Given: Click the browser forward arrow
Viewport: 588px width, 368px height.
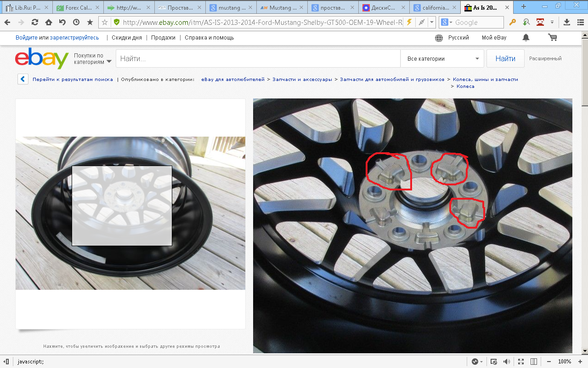Looking at the screenshot, I should (21, 22).
